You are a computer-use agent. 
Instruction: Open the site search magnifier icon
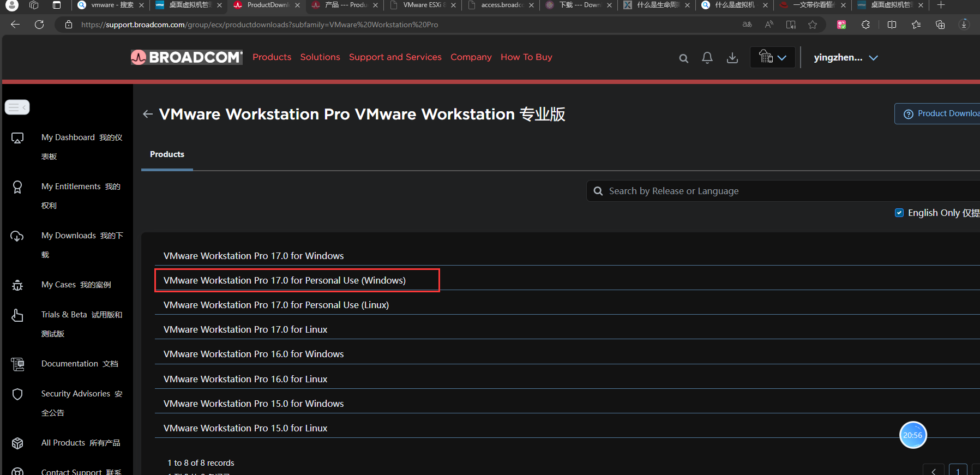(x=683, y=58)
